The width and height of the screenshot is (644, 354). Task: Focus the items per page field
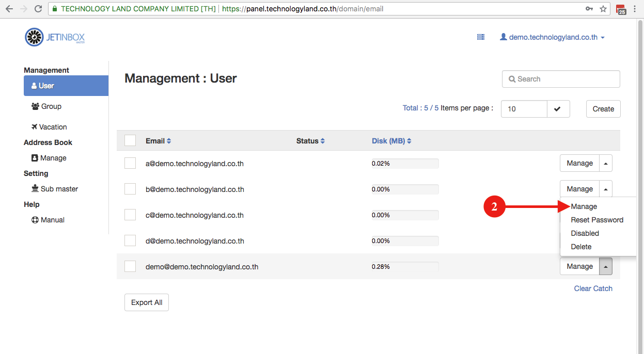click(524, 109)
